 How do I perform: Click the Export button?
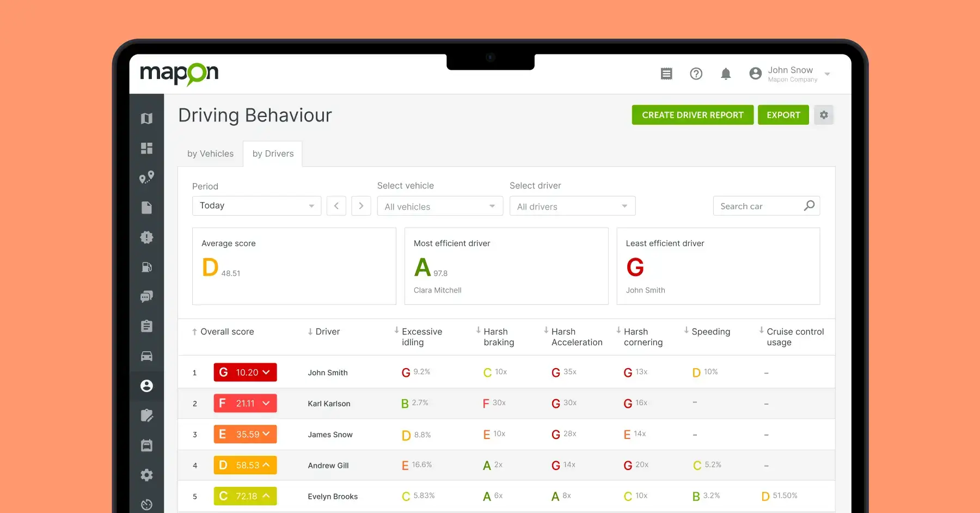(783, 115)
